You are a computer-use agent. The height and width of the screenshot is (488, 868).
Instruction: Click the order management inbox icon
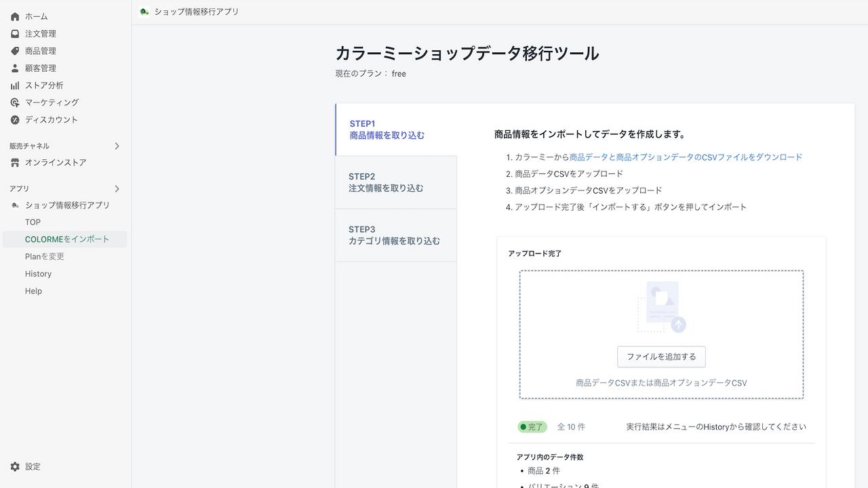15,34
